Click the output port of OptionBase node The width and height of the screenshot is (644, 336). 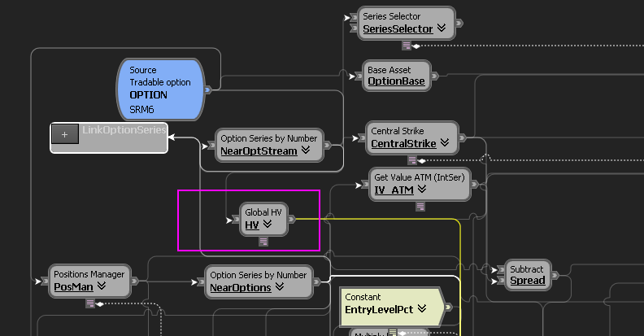pos(434,76)
